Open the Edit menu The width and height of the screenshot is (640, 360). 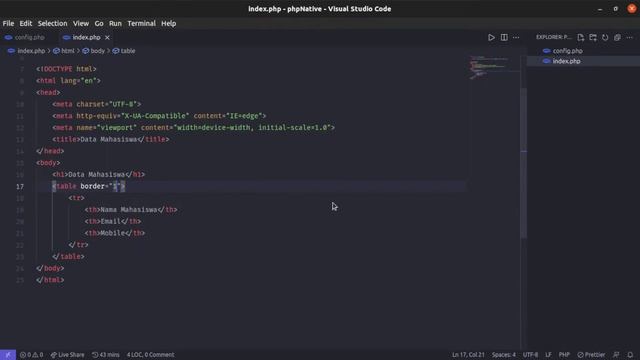(x=25, y=24)
